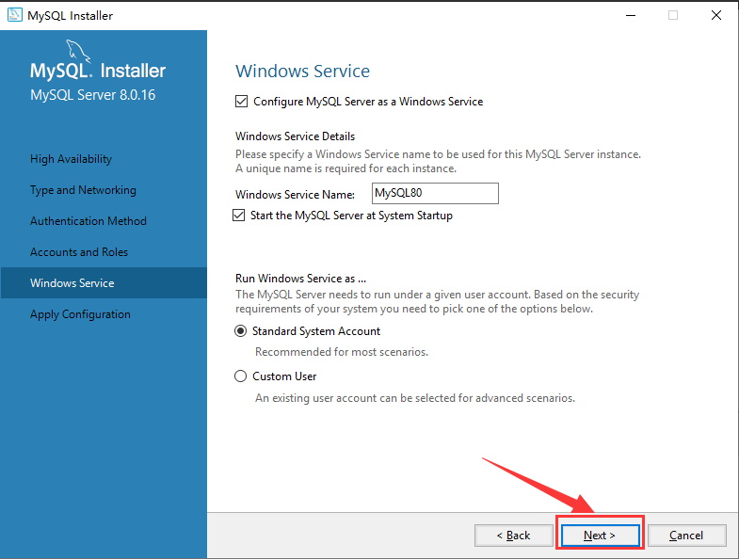739x560 pixels.
Task: Go to the High Availability step
Action: click(71, 159)
